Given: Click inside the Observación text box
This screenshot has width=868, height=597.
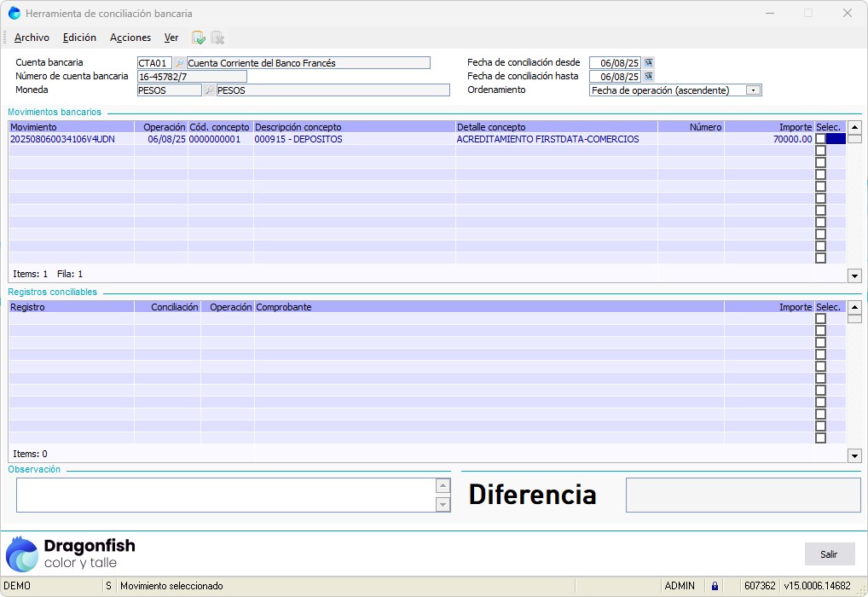Looking at the screenshot, I should pyautogui.click(x=225, y=495).
